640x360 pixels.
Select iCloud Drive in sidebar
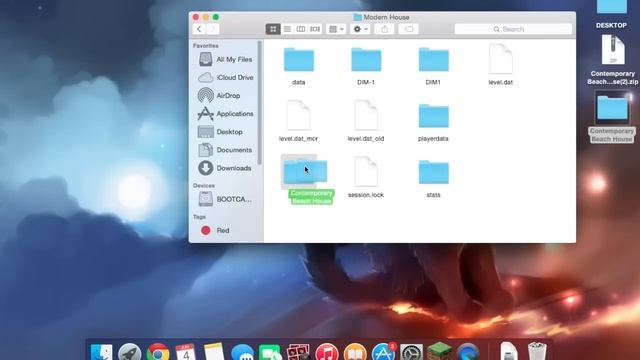coord(225,78)
